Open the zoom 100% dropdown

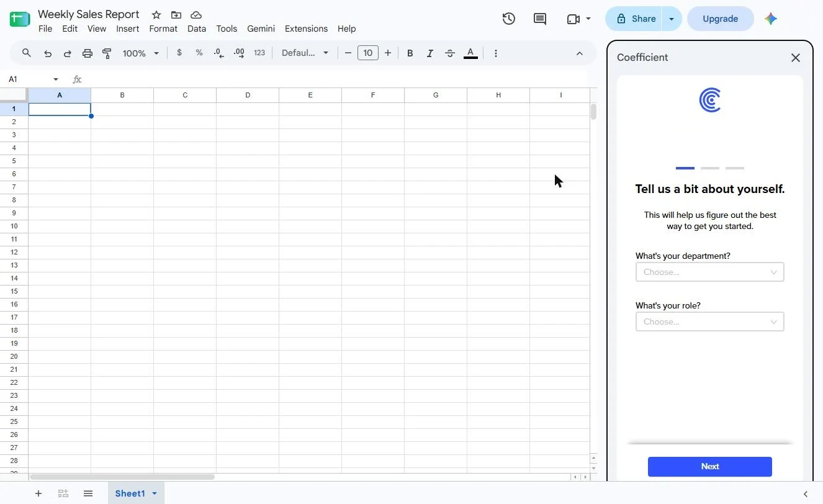tap(140, 53)
